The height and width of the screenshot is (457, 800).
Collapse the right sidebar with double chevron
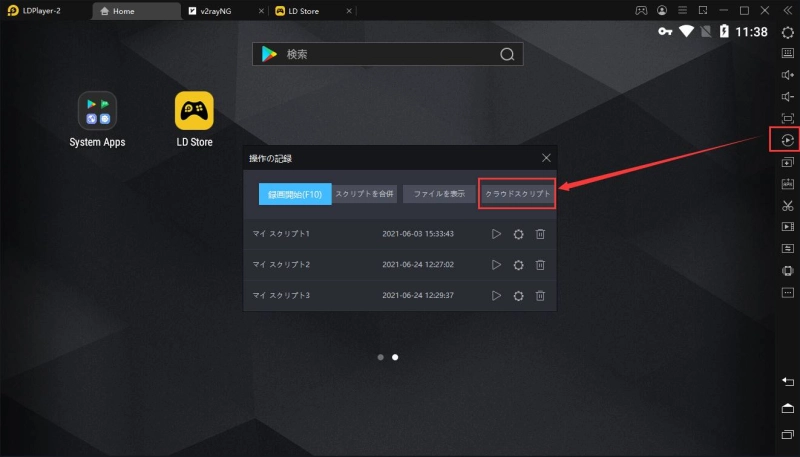(x=787, y=10)
